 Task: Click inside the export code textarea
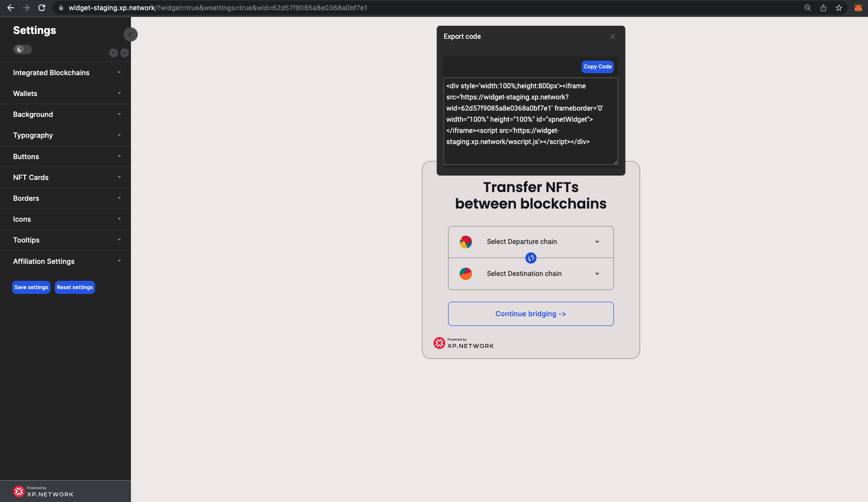(531, 121)
